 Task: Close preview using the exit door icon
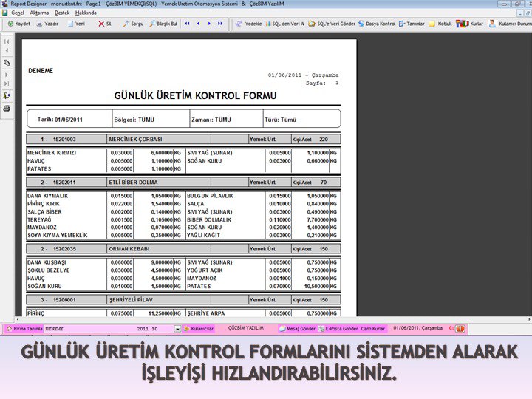click(7, 95)
